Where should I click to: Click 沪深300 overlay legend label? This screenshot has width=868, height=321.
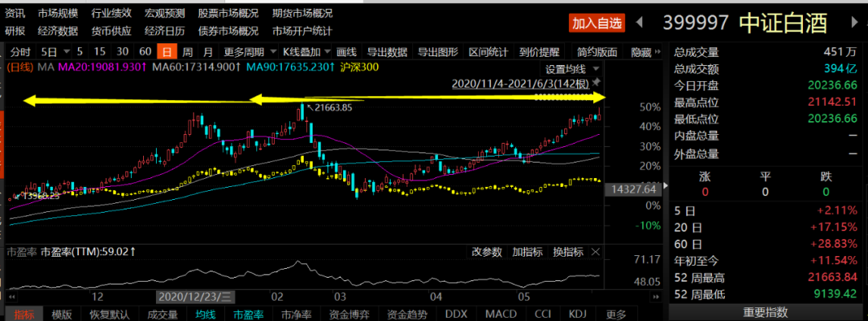click(359, 67)
